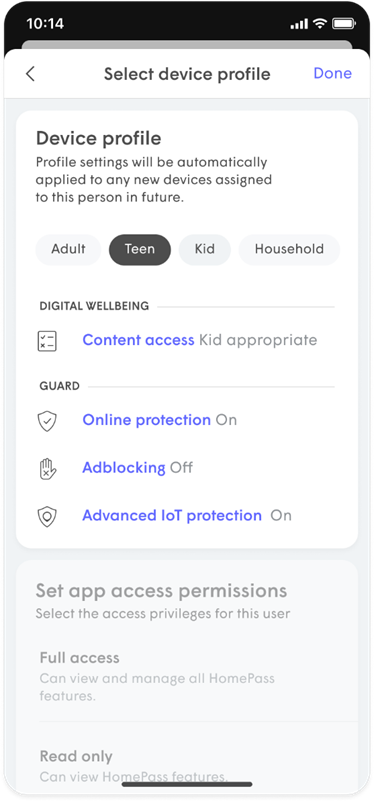Select the Household profile chip

point(289,249)
